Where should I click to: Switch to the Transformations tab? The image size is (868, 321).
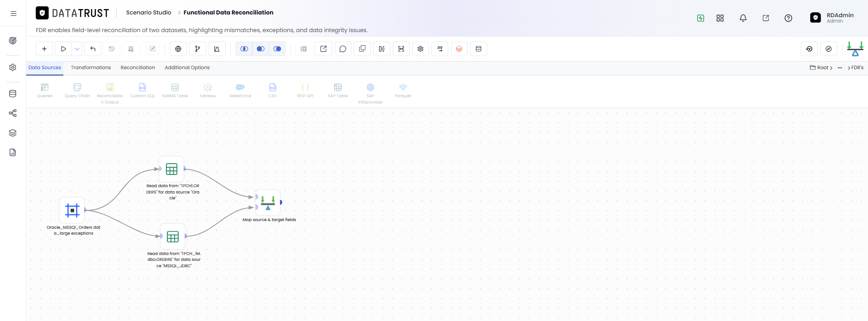(91, 68)
